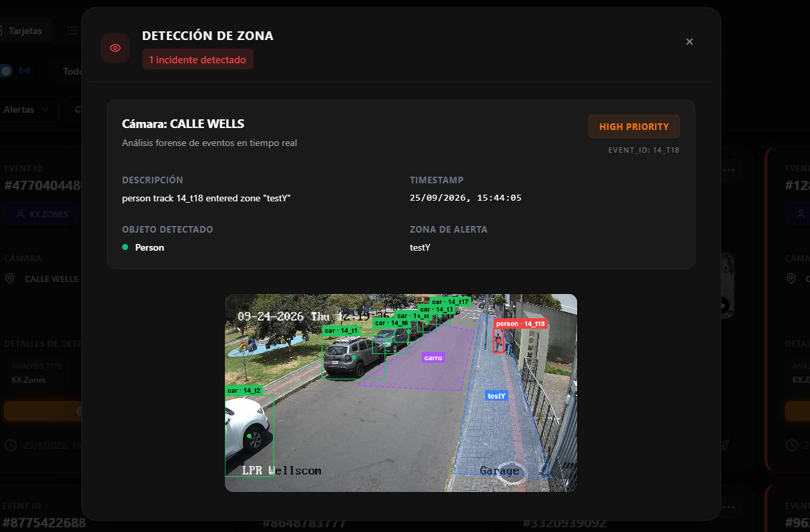Image resolution: width=810 pixels, height=532 pixels.
Task: Click the HIGH PRIORITY badge
Action: (634, 127)
